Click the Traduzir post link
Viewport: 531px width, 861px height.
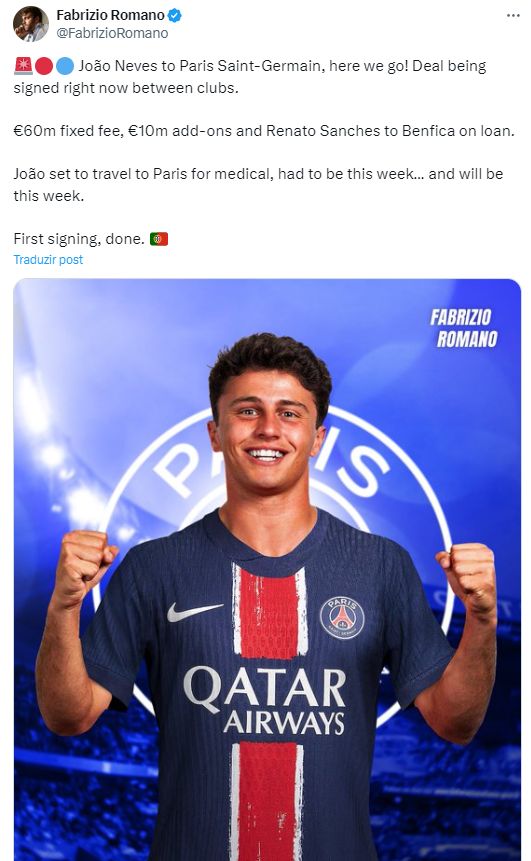[48, 260]
